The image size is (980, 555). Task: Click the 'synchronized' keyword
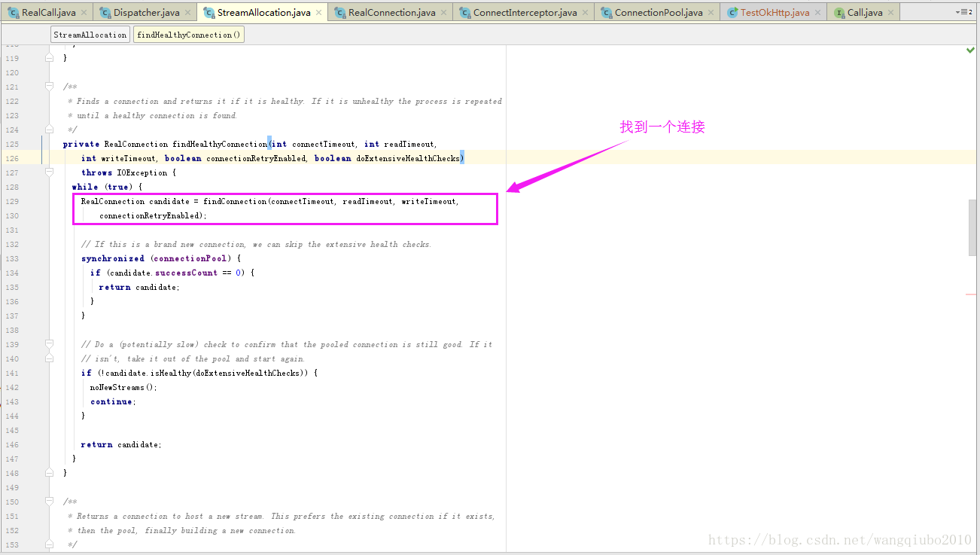click(113, 258)
